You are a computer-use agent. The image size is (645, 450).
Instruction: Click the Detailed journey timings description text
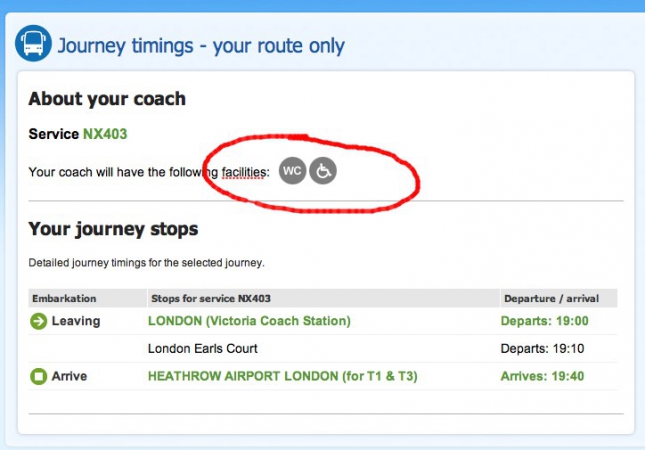click(146, 263)
